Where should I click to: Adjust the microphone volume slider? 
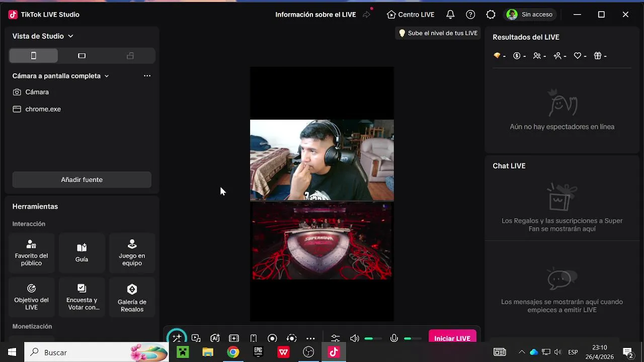click(x=413, y=338)
